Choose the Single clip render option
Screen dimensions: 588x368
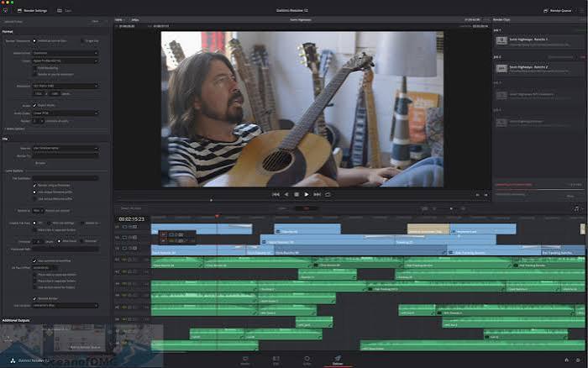[82, 41]
